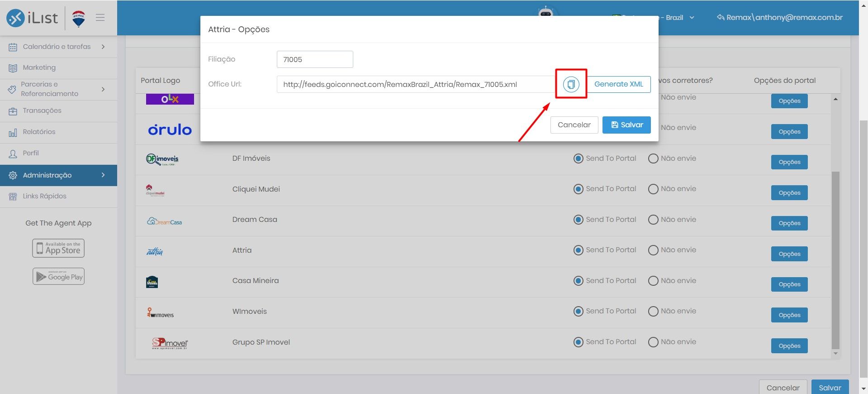The width and height of the screenshot is (868, 394).
Task: Click the WImoveis logo
Action: coord(160,312)
